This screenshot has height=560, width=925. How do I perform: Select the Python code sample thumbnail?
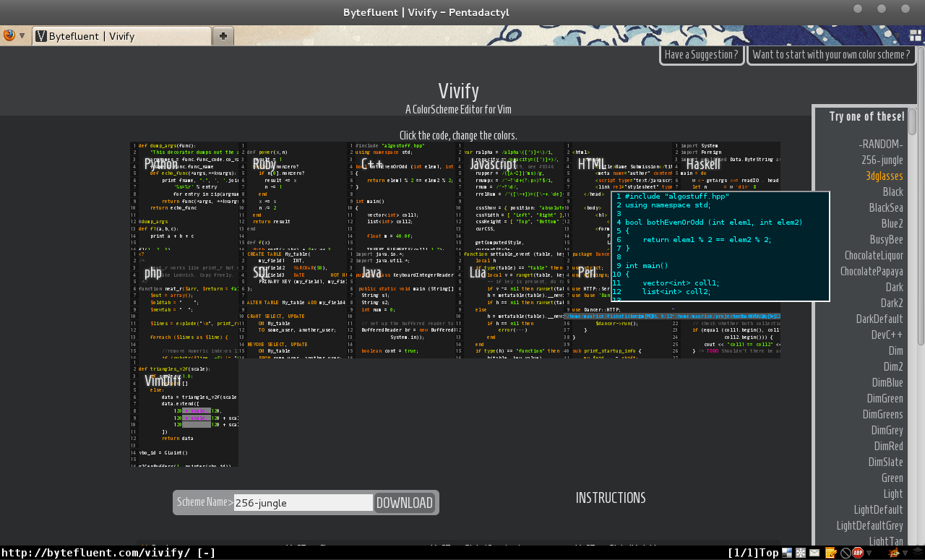coord(184,196)
